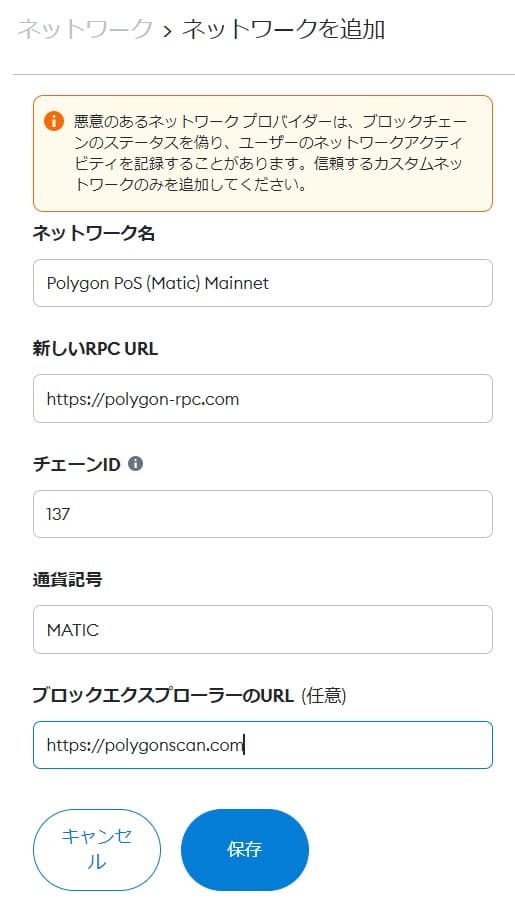This screenshot has height=902, width=515.
Task: Click the ネットワークを追加 page title
Action: click(x=283, y=29)
